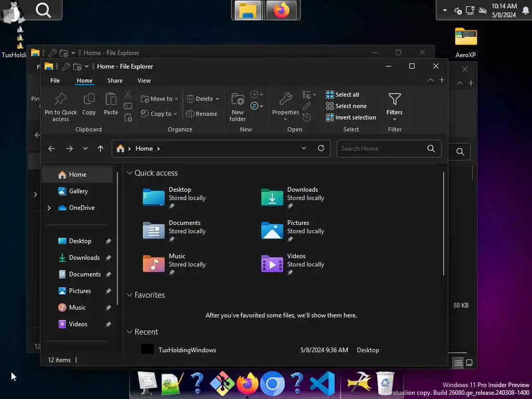Click the wrench icon in front window title bar
Viewport: 532px width, 399px height.
(x=66, y=66)
